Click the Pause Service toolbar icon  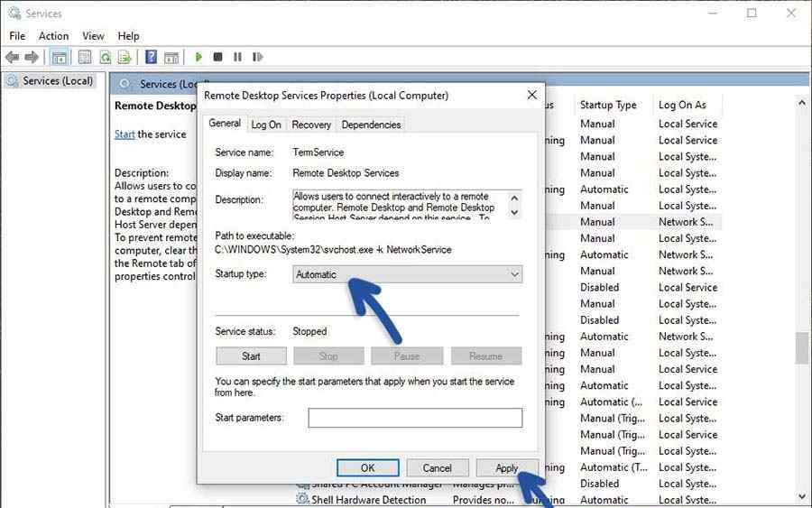237,57
